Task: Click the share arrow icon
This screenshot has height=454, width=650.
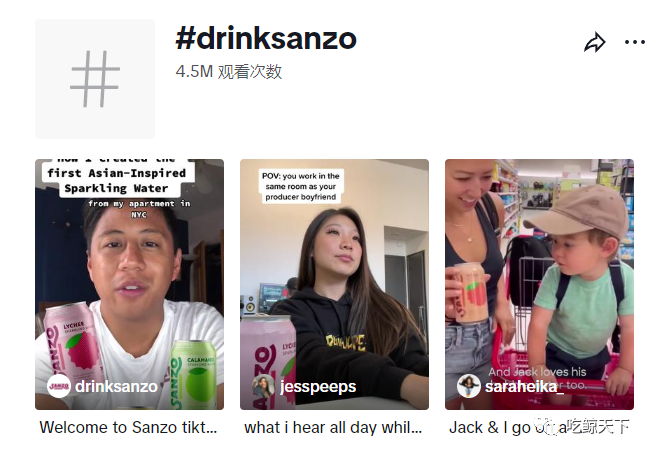Action: (x=595, y=42)
